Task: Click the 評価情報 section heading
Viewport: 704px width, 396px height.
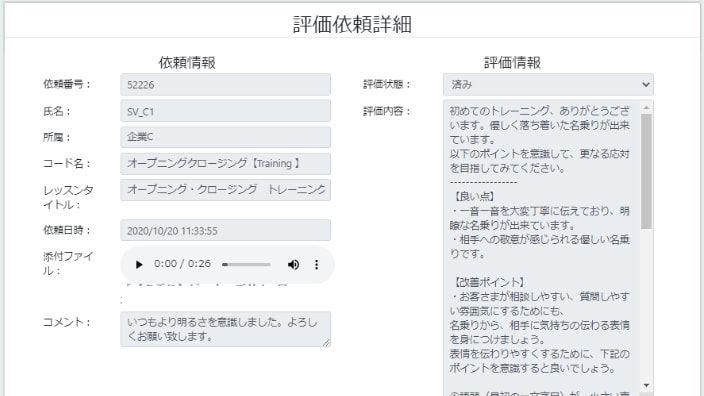Action: point(512,62)
